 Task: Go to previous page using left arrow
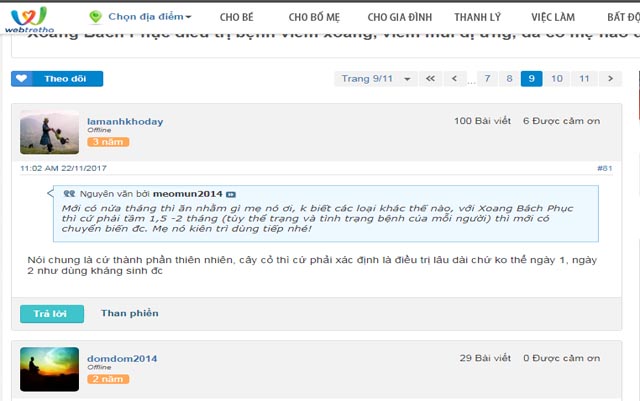pos(455,78)
